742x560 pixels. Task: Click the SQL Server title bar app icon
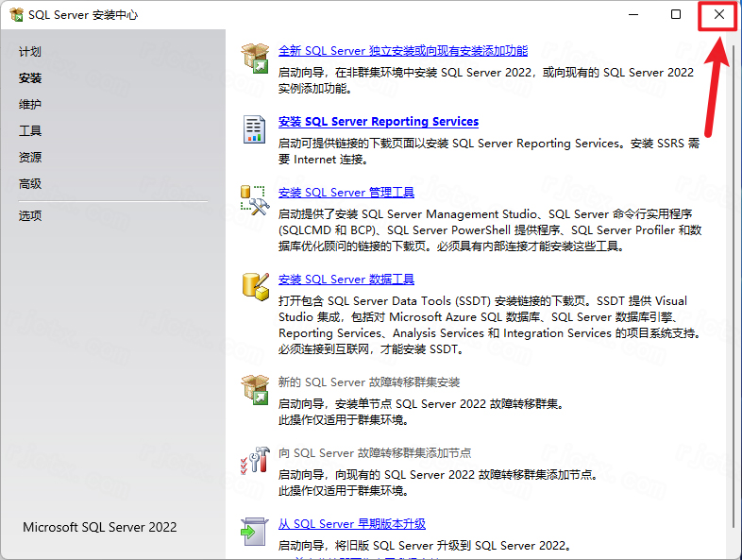pyautogui.click(x=17, y=15)
